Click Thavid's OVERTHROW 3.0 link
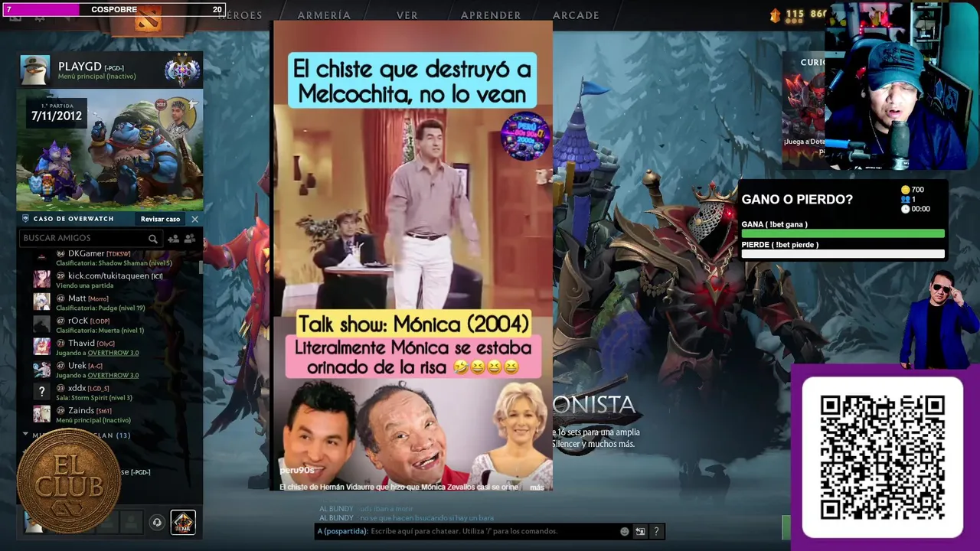This screenshot has width=980, height=551. pyautogui.click(x=113, y=353)
